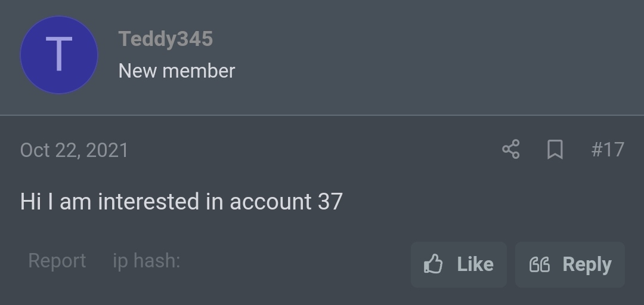Click the ip hash label
Screen dimensions: 644x305
[147, 261]
